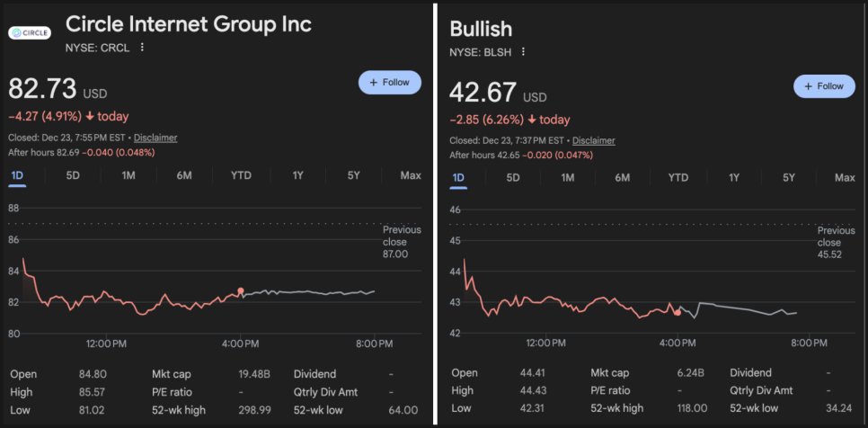Open Disclaimer link under Bullish price
Viewport: 868px width, 428px height.
(594, 140)
